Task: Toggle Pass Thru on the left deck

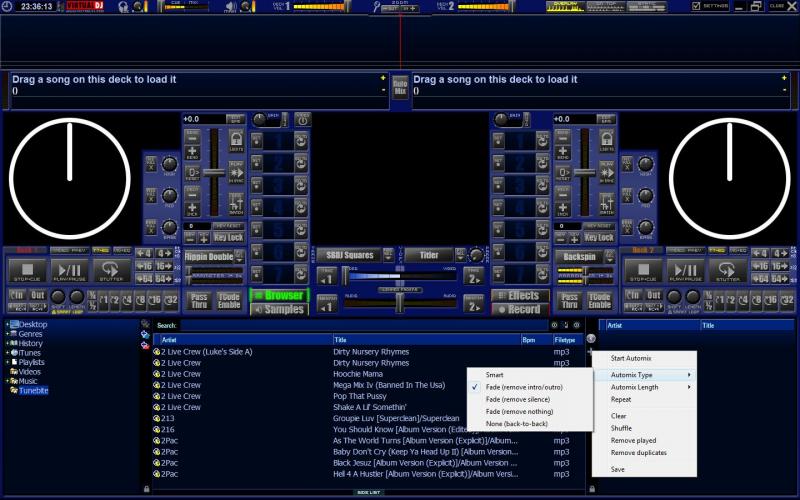Action: 199,301
